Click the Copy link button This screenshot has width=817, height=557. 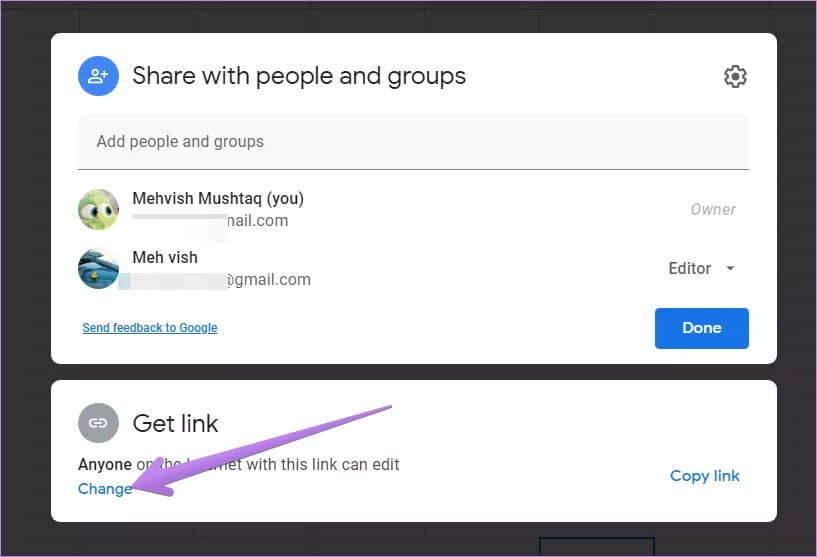(704, 476)
